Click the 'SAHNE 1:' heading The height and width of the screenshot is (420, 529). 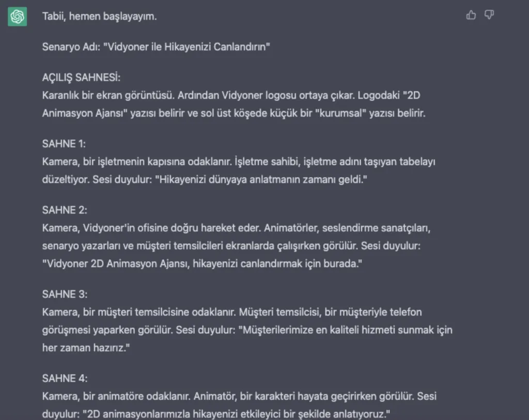tap(64, 144)
